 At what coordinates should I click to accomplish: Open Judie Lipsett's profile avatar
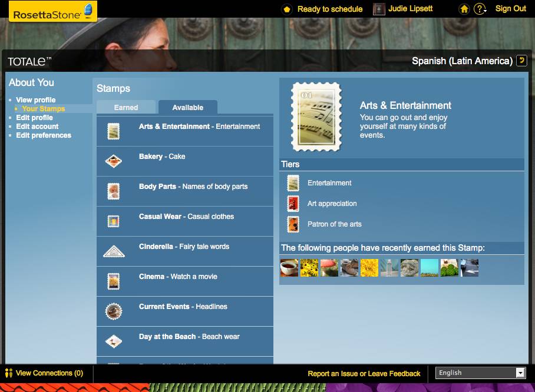coord(379,9)
